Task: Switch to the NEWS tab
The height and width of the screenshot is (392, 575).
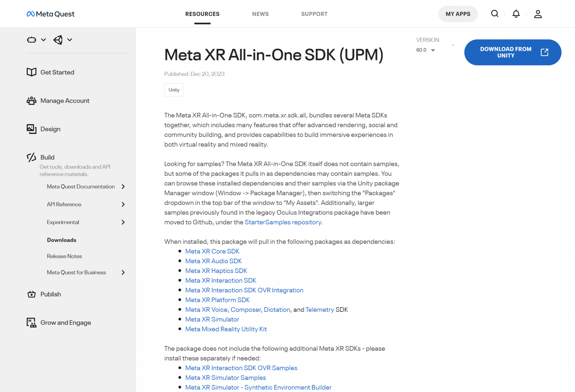Action: [260, 14]
